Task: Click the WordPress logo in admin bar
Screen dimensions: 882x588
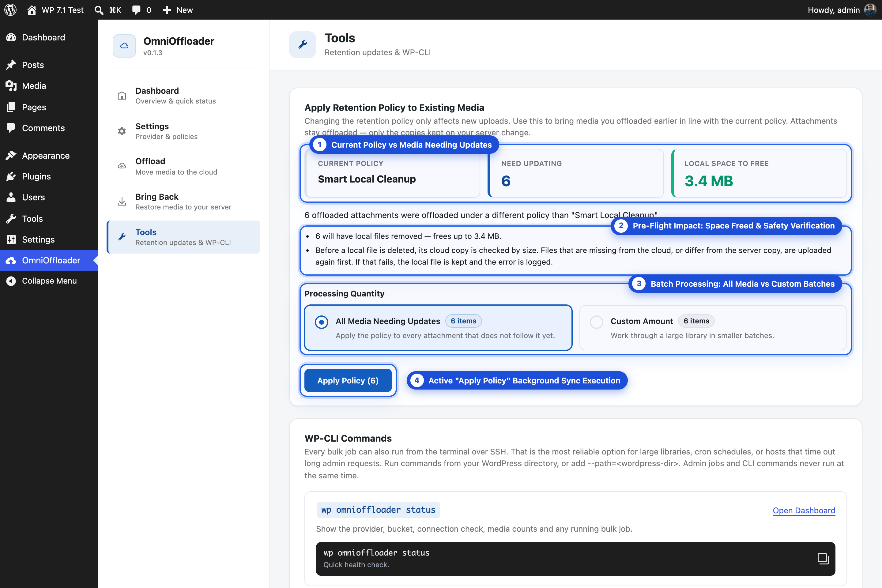Action: pyautogui.click(x=10, y=10)
